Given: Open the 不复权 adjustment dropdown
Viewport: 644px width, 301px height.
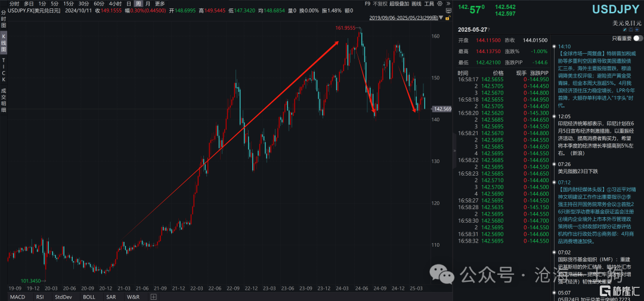Looking at the screenshot, I should [380, 4].
